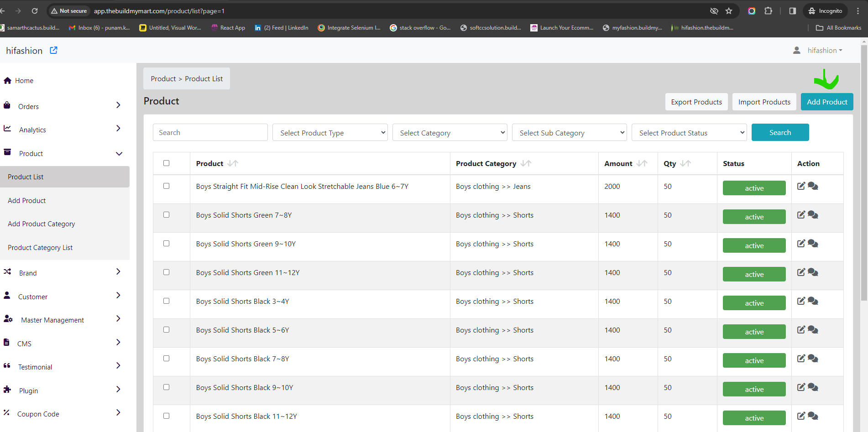This screenshot has height=432, width=868.
Task: Edit Boys Solid Shorts Green 7~8Y
Action: tap(801, 215)
